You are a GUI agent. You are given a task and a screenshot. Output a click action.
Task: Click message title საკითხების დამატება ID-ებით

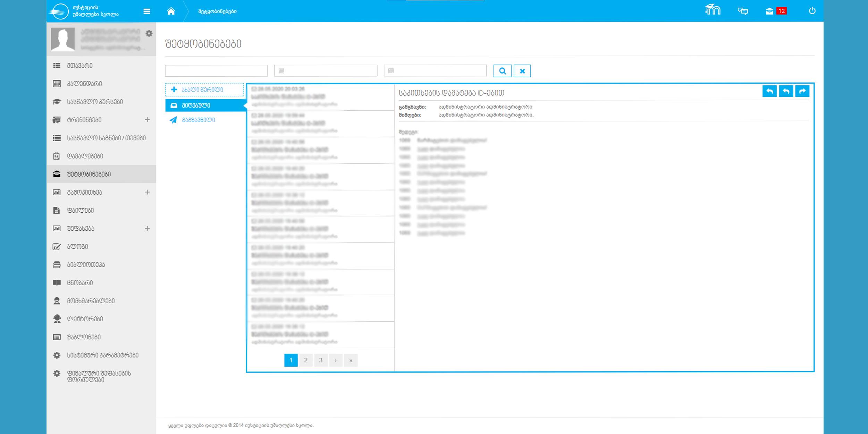click(x=451, y=93)
